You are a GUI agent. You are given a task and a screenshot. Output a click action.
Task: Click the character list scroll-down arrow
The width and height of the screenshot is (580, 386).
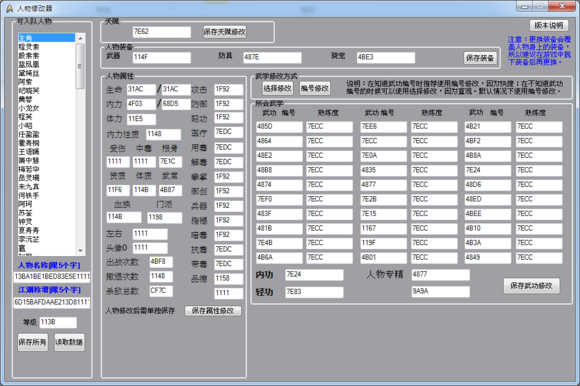tap(80, 251)
